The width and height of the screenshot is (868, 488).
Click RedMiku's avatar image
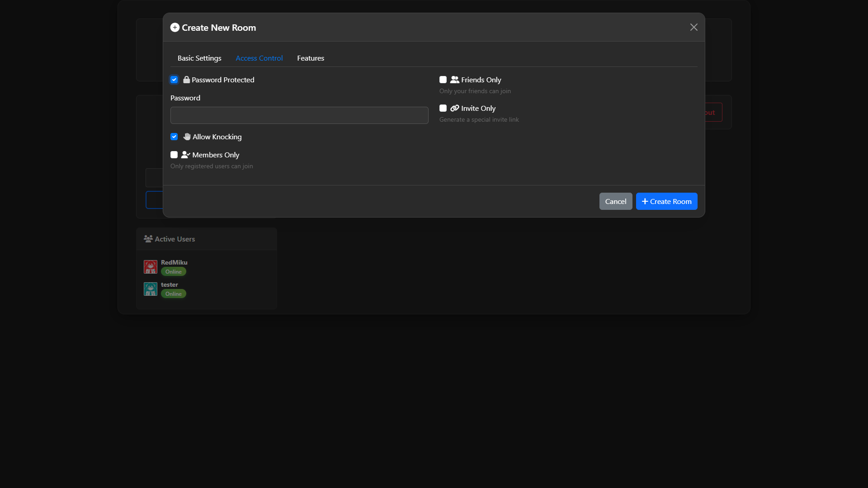click(x=151, y=267)
